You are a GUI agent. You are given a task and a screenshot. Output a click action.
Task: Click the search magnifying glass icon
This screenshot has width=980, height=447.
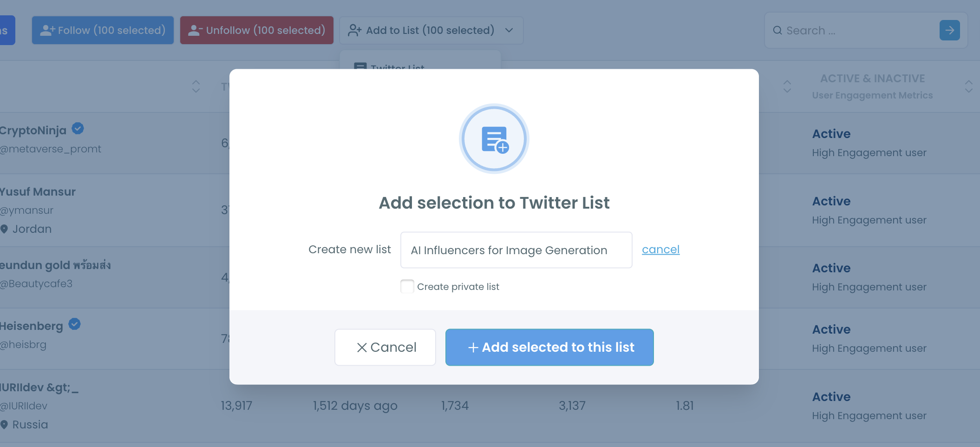[x=777, y=30]
